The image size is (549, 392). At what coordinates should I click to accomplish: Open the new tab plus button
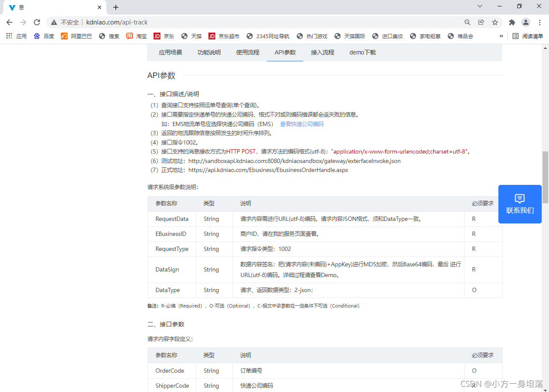click(116, 7)
